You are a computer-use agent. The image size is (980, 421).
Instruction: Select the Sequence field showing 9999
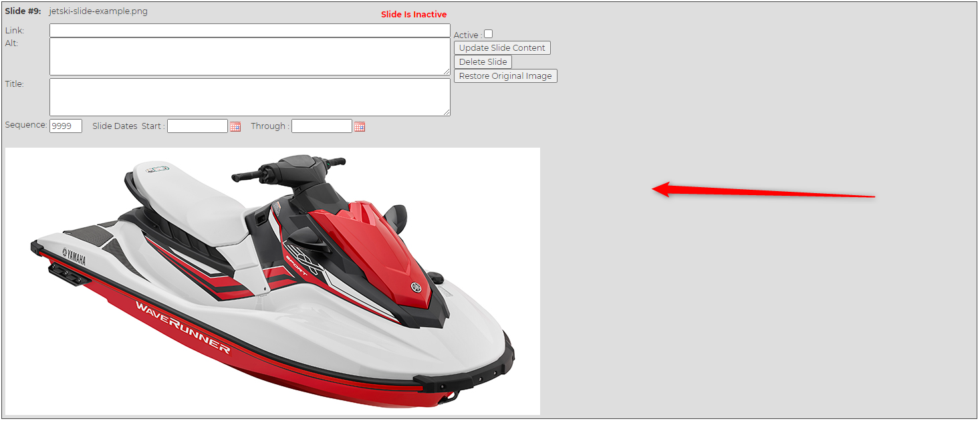[66, 126]
